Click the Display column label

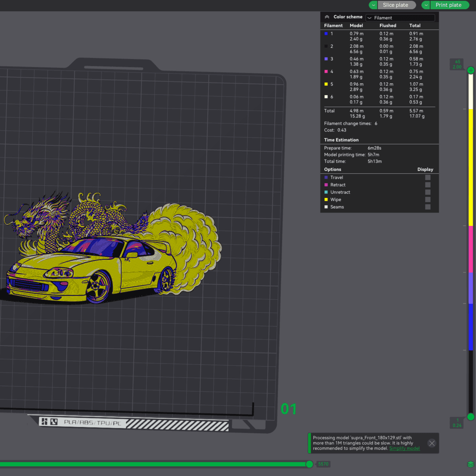coord(425,169)
